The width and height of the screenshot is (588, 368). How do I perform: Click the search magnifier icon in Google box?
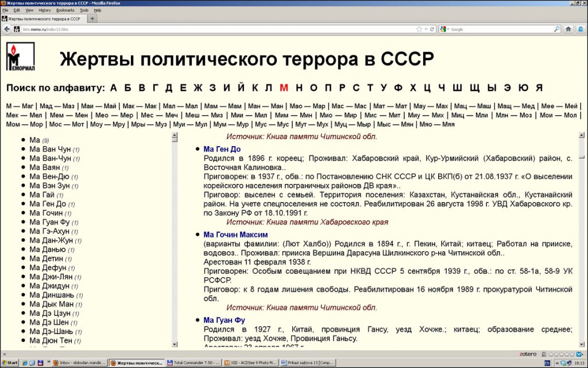[556, 29]
